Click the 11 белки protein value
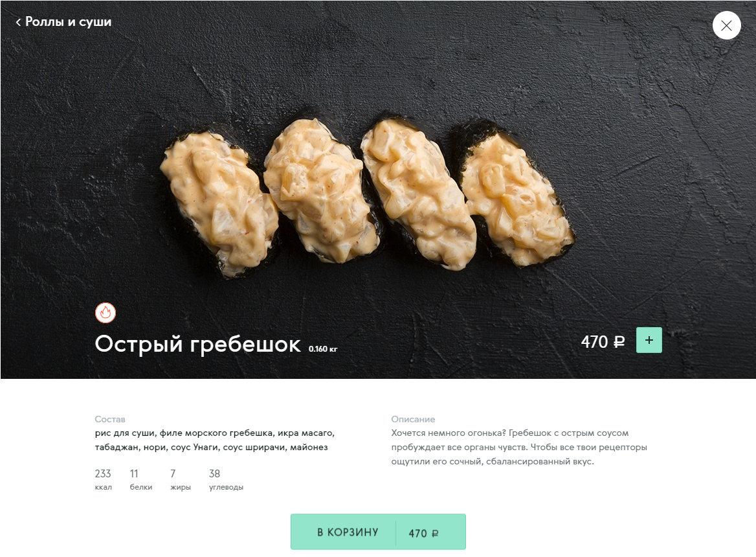756x557 pixels. pyautogui.click(x=141, y=479)
